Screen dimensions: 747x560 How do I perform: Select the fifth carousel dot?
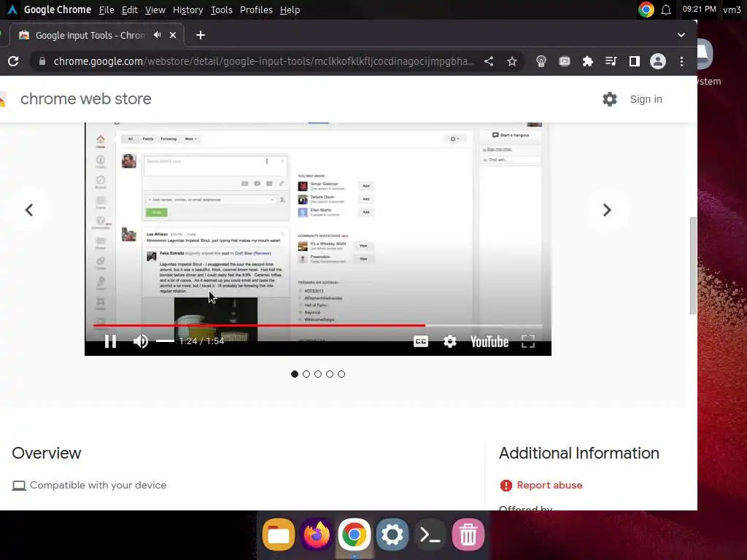click(x=341, y=374)
